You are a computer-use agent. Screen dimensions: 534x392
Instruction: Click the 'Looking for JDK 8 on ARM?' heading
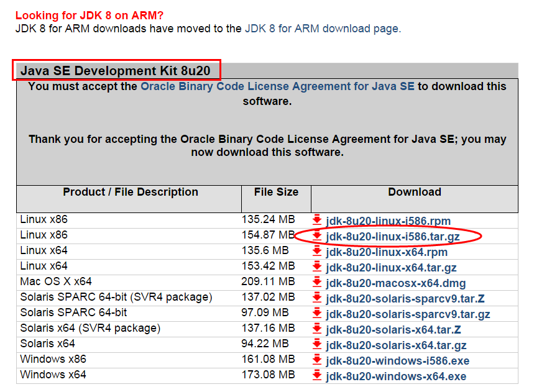[x=90, y=16]
